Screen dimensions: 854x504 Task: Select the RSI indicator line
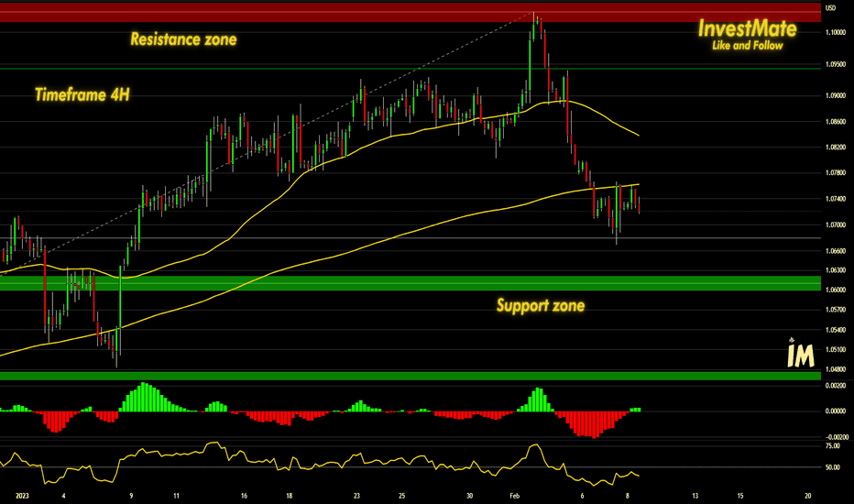click(x=319, y=465)
